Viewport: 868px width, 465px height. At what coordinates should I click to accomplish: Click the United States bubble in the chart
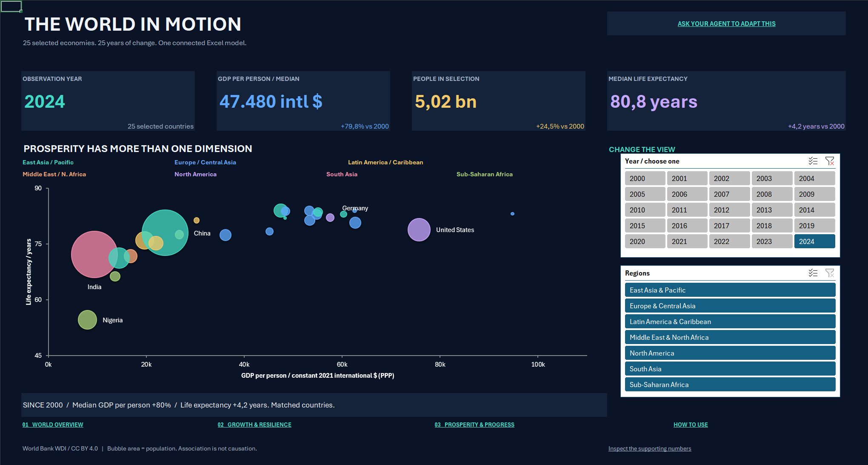point(419,230)
